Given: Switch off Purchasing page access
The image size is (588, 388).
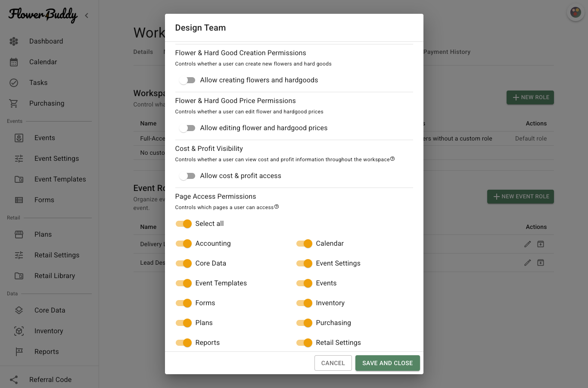Looking at the screenshot, I should click(x=304, y=323).
